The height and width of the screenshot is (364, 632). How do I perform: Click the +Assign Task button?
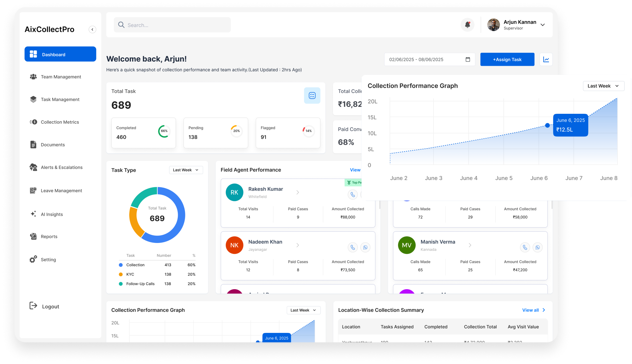pyautogui.click(x=507, y=59)
